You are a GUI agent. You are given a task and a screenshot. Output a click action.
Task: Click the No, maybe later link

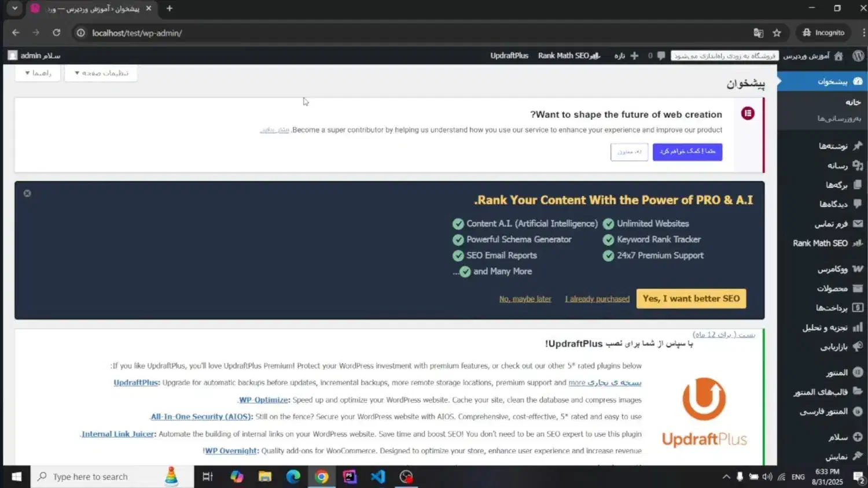click(x=525, y=299)
